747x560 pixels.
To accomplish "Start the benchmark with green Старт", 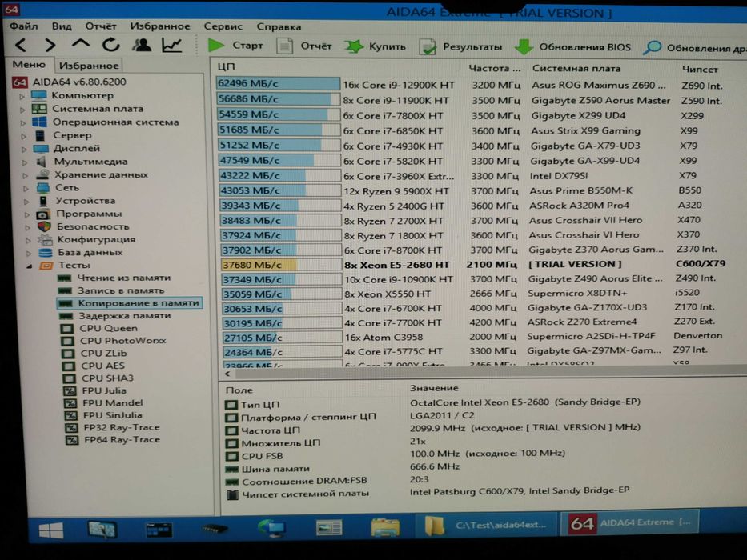I will point(236,46).
